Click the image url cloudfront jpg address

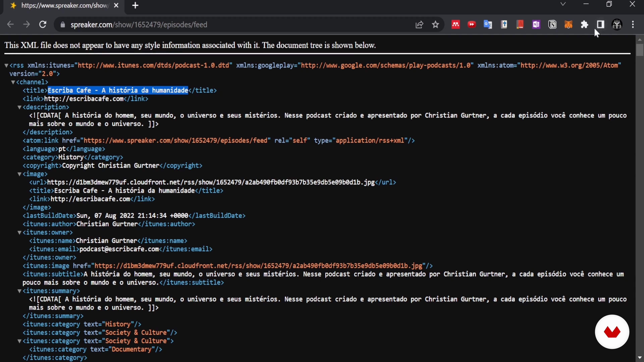(x=211, y=182)
